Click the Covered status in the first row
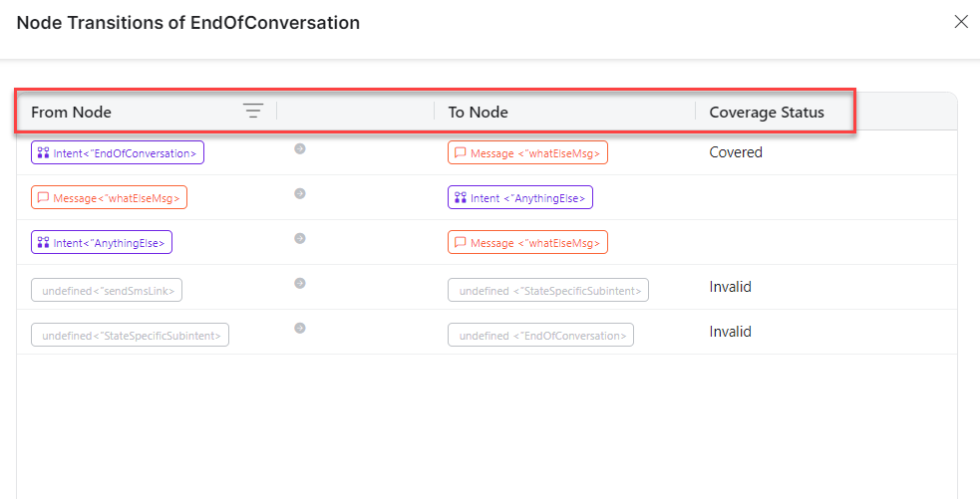980x499 pixels. (x=736, y=152)
